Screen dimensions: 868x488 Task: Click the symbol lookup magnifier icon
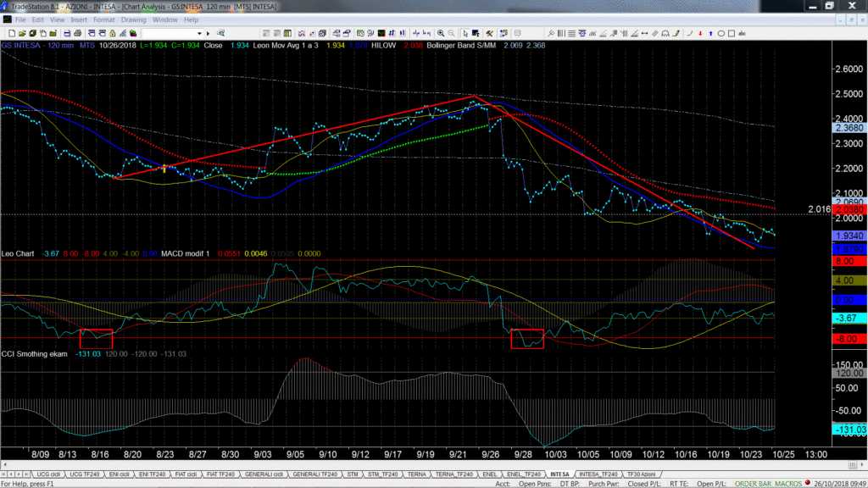click(x=220, y=33)
